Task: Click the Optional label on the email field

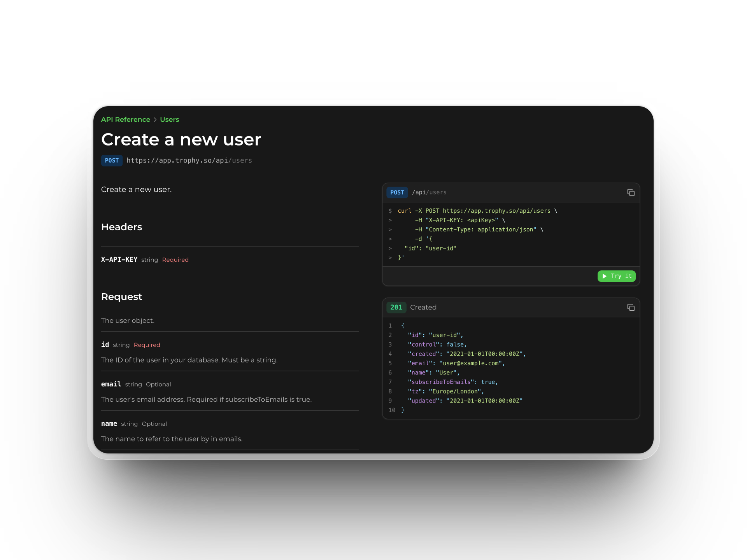Action: (158, 384)
